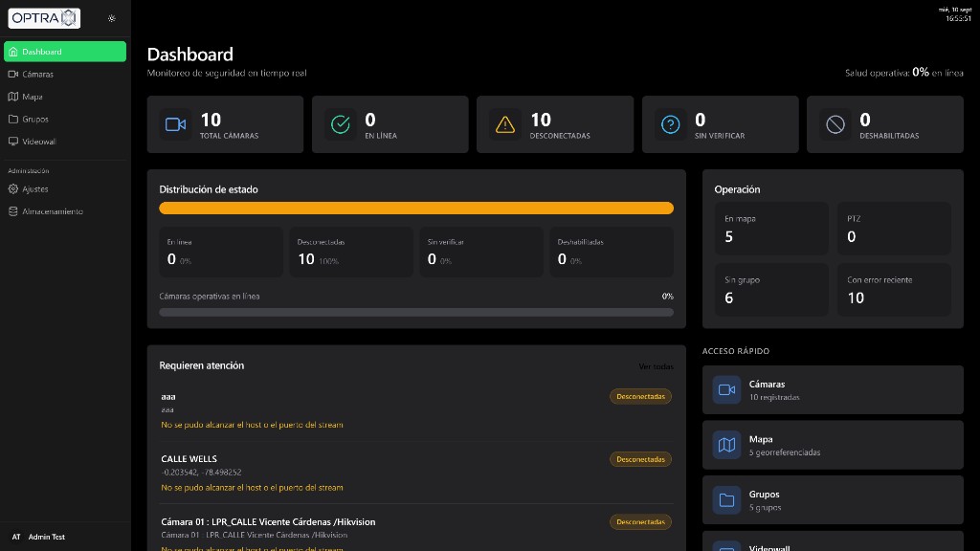Click camera icon in Cámaras quick access
The image size is (980, 551).
tap(726, 390)
